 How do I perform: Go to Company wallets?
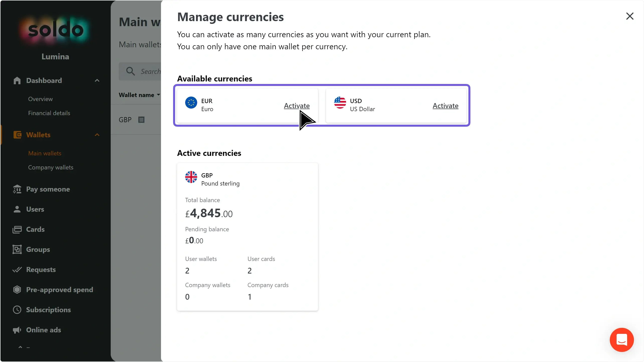pos(51,167)
